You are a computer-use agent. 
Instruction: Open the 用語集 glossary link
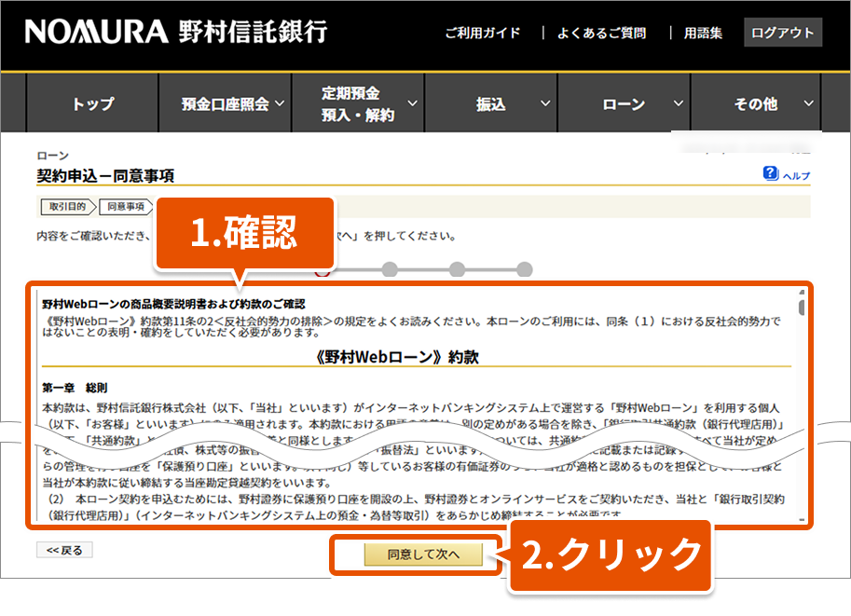(703, 33)
